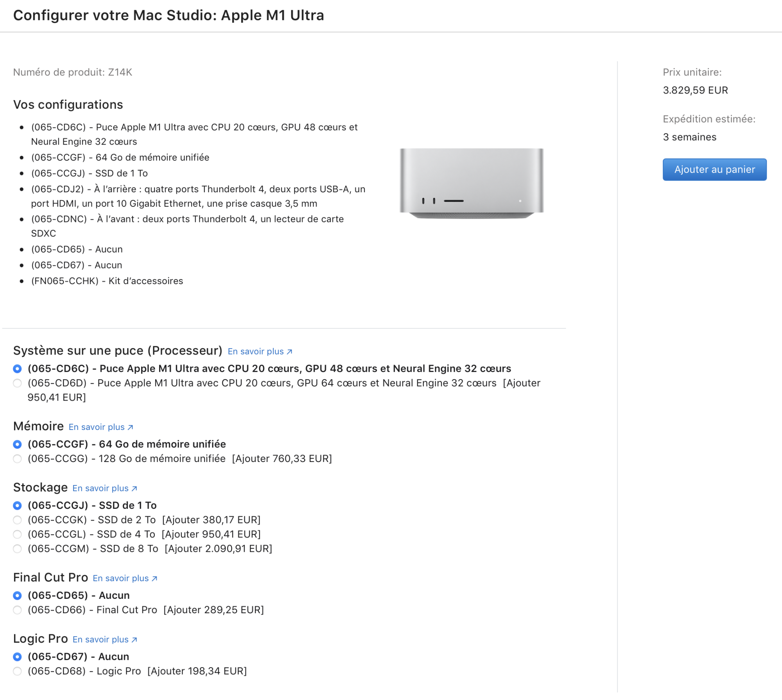The image size is (782, 700).
Task: Click external-link arrow icon beside Stockage
Action: tap(134, 489)
